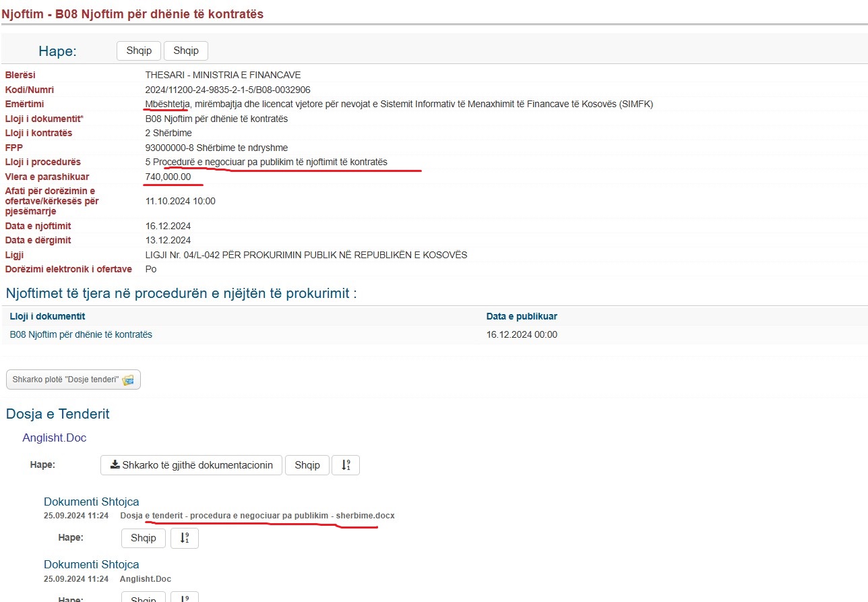
Task: Click Shqip button next to Shkarko të gjithë dokumentacionin
Action: click(x=307, y=465)
